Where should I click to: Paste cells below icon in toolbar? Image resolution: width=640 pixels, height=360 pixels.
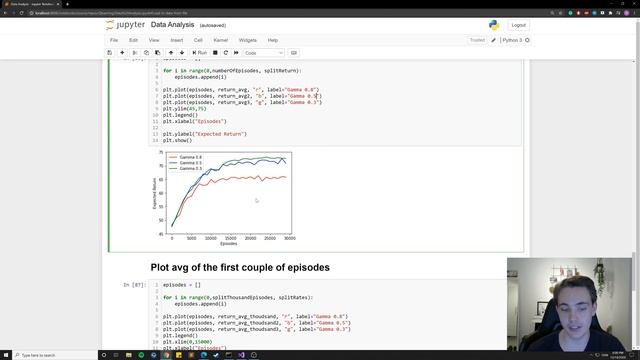click(158, 53)
